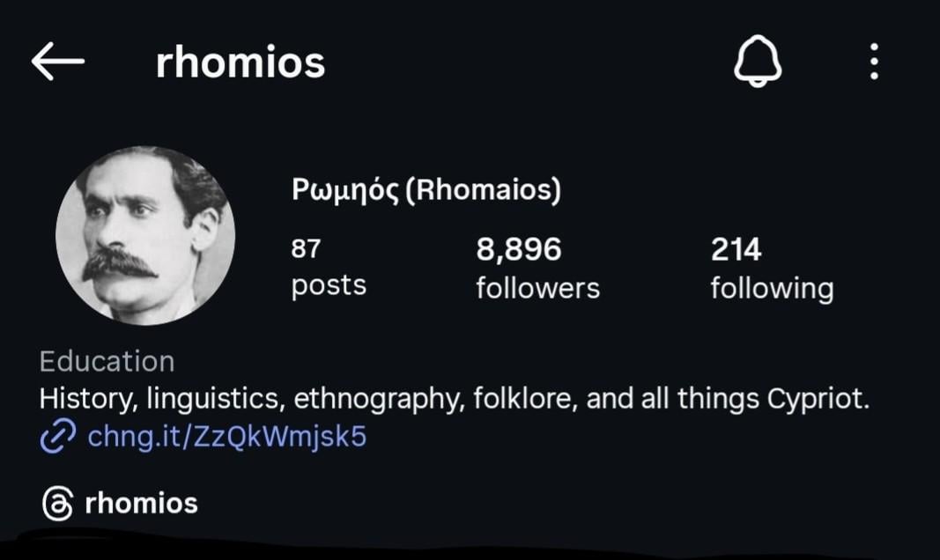This screenshot has width=940, height=560.
Task: Tap the rhomios username in header
Action: pos(241,63)
